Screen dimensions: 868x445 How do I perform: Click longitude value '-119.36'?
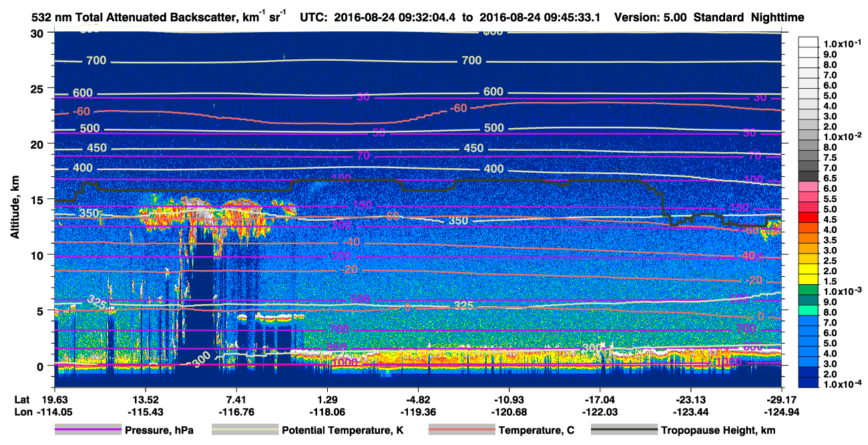[x=418, y=412]
